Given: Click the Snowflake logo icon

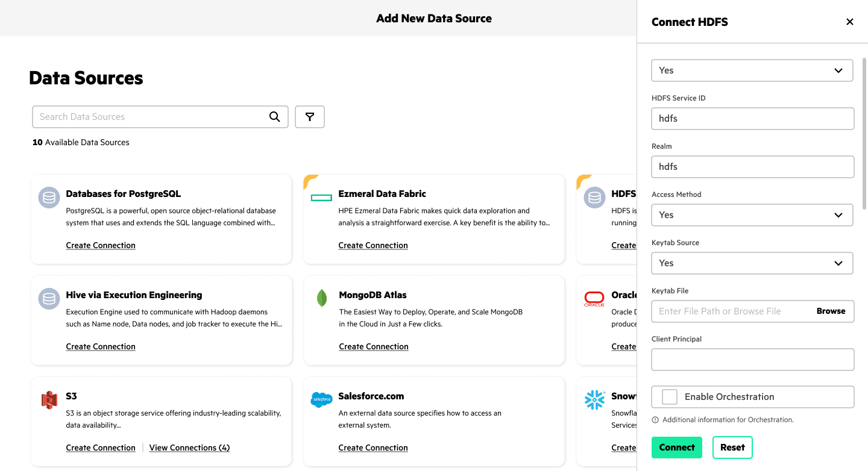Looking at the screenshot, I should tap(594, 399).
